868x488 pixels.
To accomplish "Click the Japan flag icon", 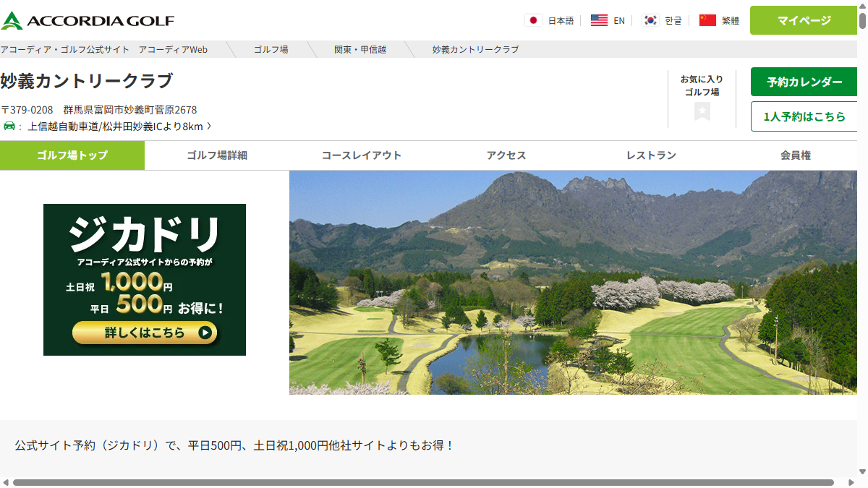I will (x=534, y=20).
